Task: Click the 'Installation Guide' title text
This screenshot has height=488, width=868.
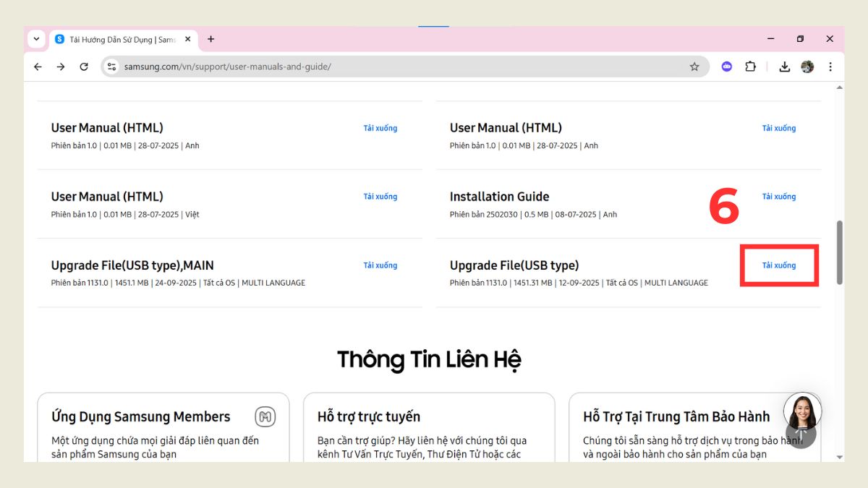Action: click(499, 197)
